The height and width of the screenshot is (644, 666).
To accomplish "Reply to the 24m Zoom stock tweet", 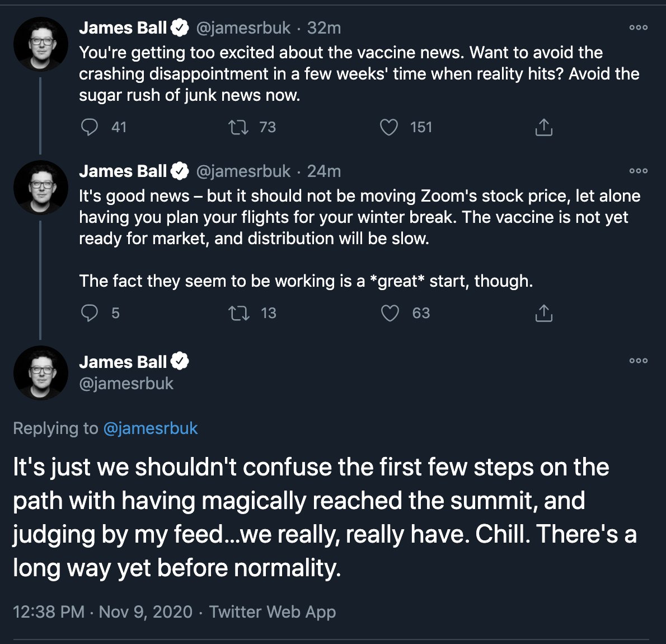I will click(x=90, y=313).
